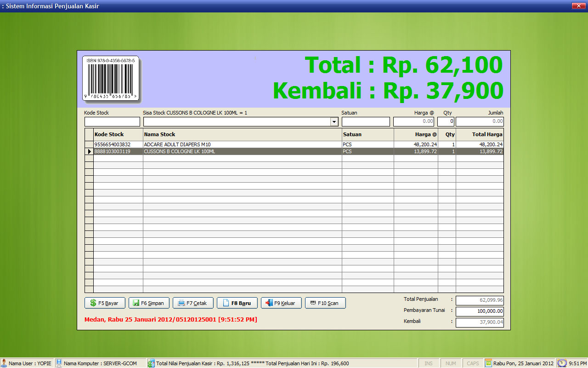Click the Qty entry box
This screenshot has width=588, height=368.
[x=446, y=122]
